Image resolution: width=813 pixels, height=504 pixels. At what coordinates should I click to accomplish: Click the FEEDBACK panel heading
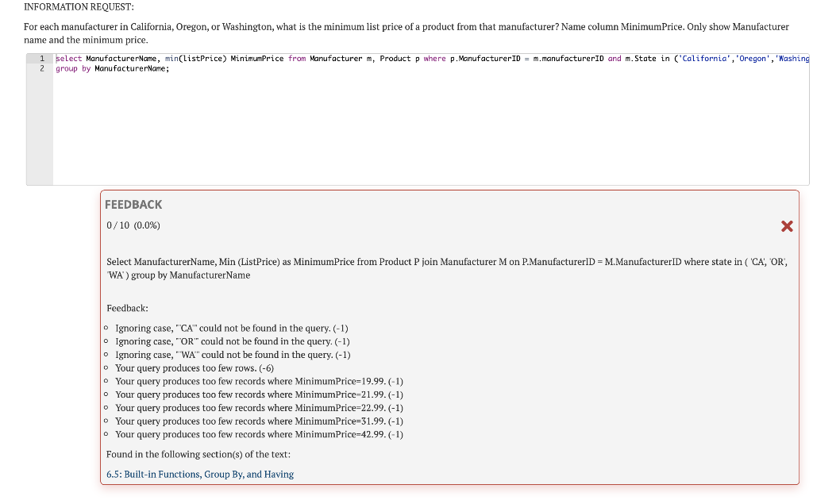click(133, 204)
